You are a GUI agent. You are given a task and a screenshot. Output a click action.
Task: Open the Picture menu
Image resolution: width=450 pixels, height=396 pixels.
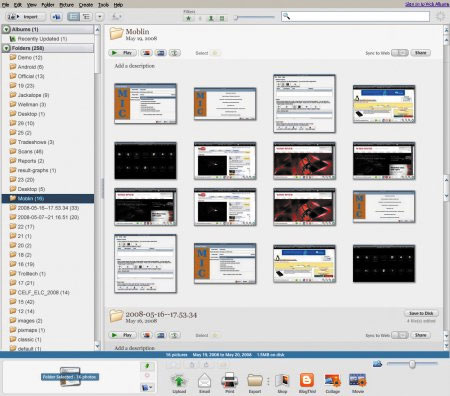[x=66, y=5]
